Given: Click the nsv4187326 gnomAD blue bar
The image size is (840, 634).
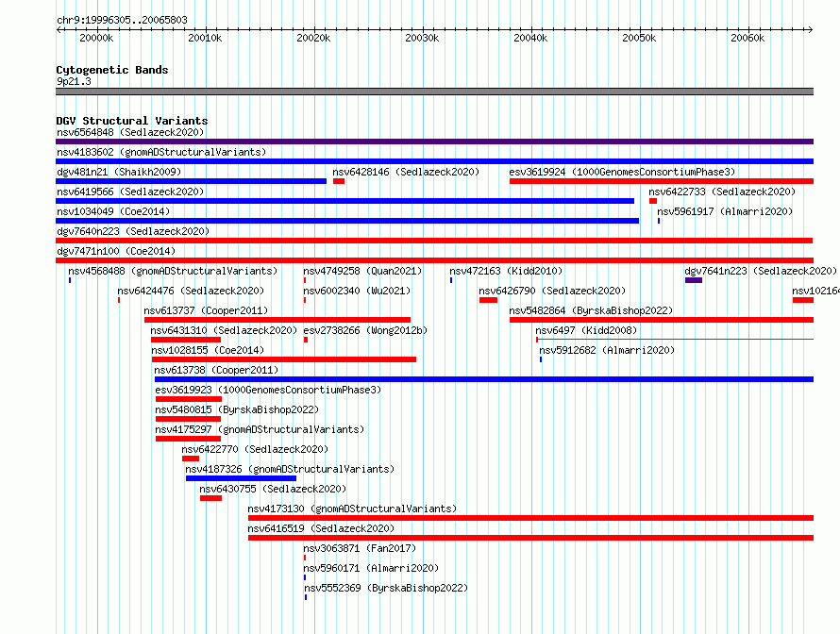Looking at the screenshot, I should click(x=241, y=478).
